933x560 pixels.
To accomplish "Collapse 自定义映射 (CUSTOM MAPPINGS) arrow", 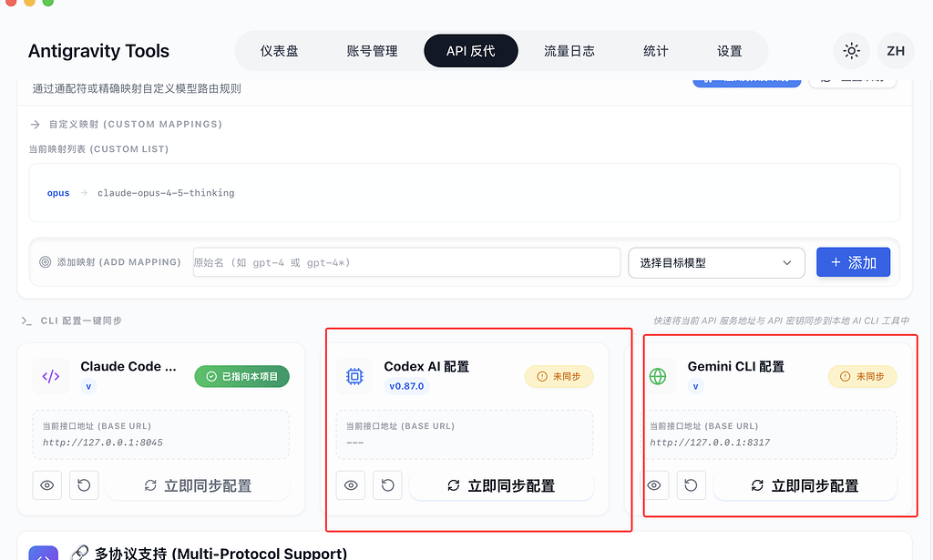I will (36, 124).
